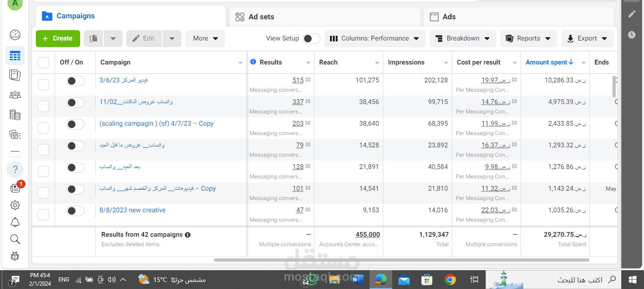Open the Export dropdown
This screenshot has width=644, height=289.
587,39
